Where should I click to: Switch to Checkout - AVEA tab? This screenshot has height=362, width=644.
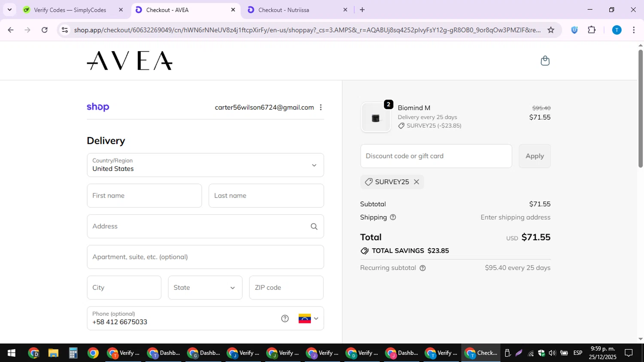(x=185, y=9)
